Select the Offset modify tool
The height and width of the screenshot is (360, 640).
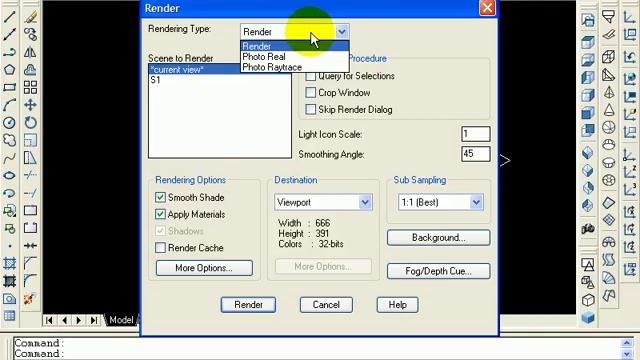(x=30, y=69)
